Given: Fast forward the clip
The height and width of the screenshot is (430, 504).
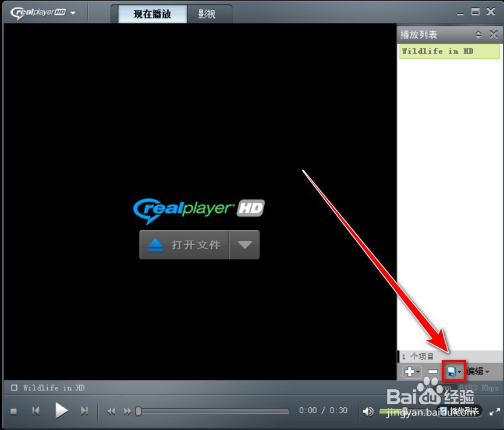Looking at the screenshot, I should point(127,412).
